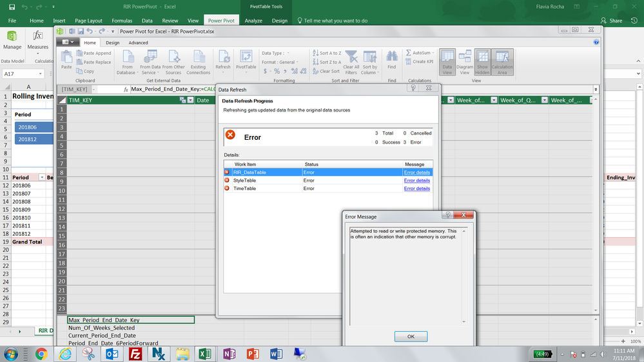Open From Database import icon
Viewport: 644px width, 362px height.
click(x=128, y=62)
